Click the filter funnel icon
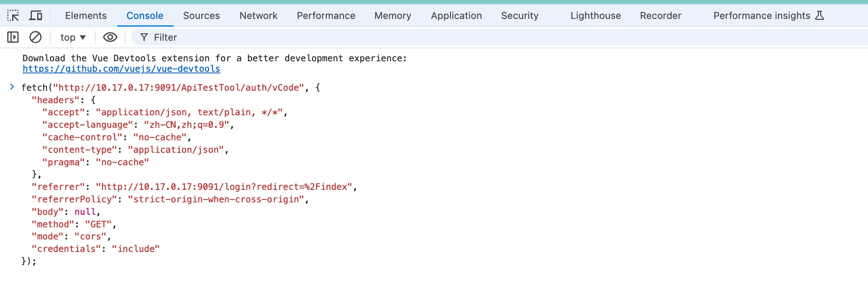Viewport: 868px width, 291px height. point(144,37)
